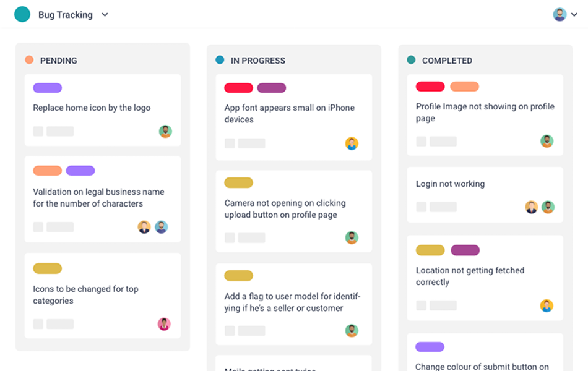The height and width of the screenshot is (371, 588).
Task: Click the pink avatar on 'Icons to be changed' card
Action: (x=165, y=325)
